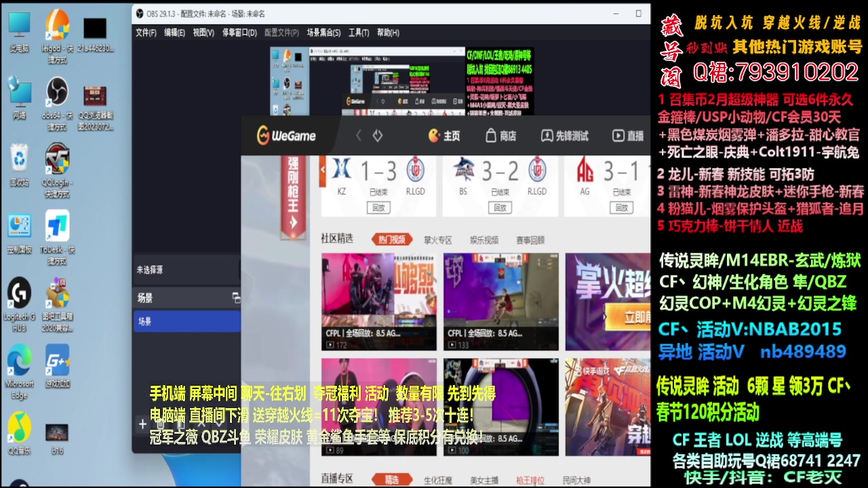Launch the ToDesk shortcut
This screenshot has width=868, height=488.
pos(58,238)
